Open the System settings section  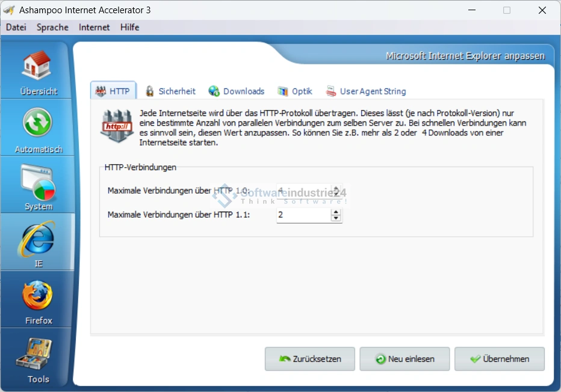[x=38, y=186]
